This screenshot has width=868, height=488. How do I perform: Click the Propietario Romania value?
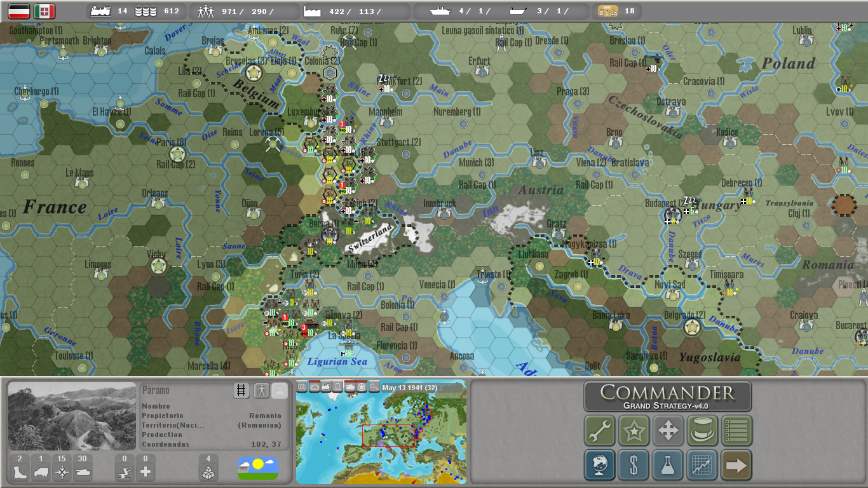pyautogui.click(x=266, y=416)
